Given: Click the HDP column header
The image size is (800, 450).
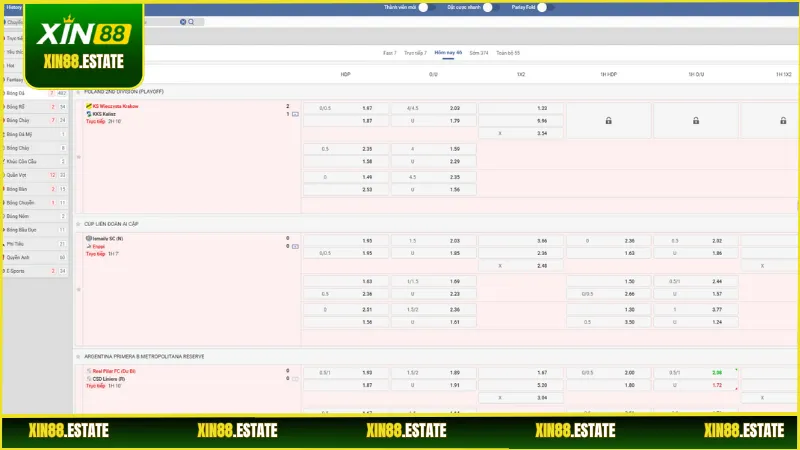Looking at the screenshot, I should pyautogui.click(x=345, y=74).
